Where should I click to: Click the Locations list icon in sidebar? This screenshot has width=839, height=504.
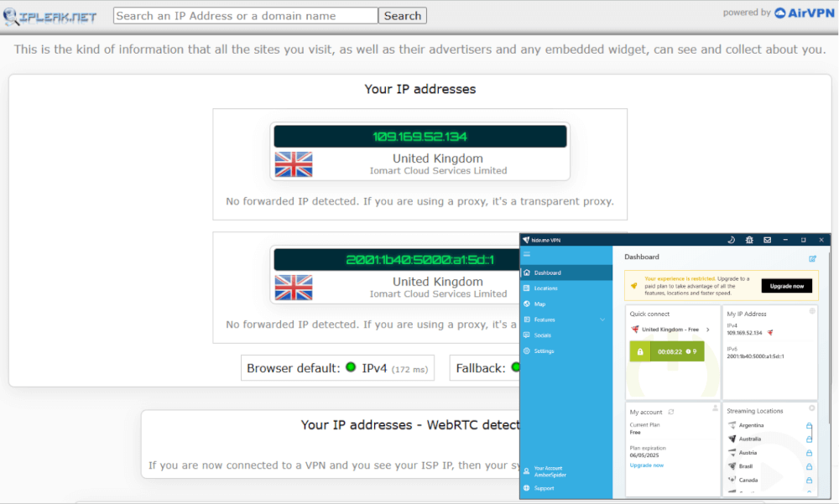point(527,288)
